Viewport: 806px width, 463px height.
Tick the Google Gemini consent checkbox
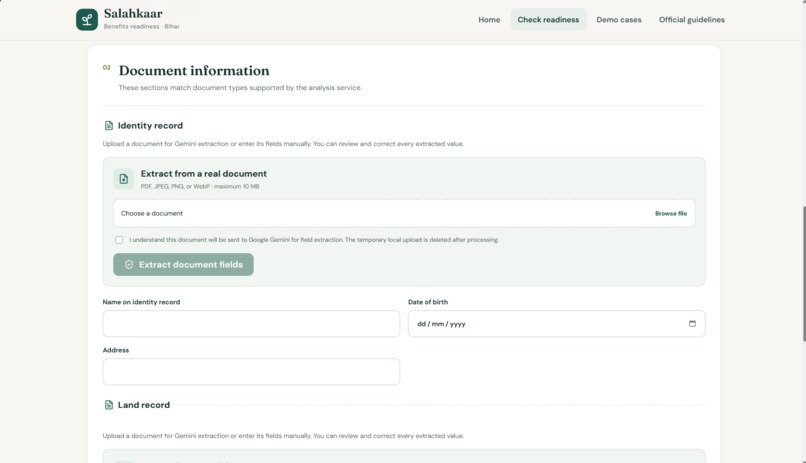coord(119,240)
